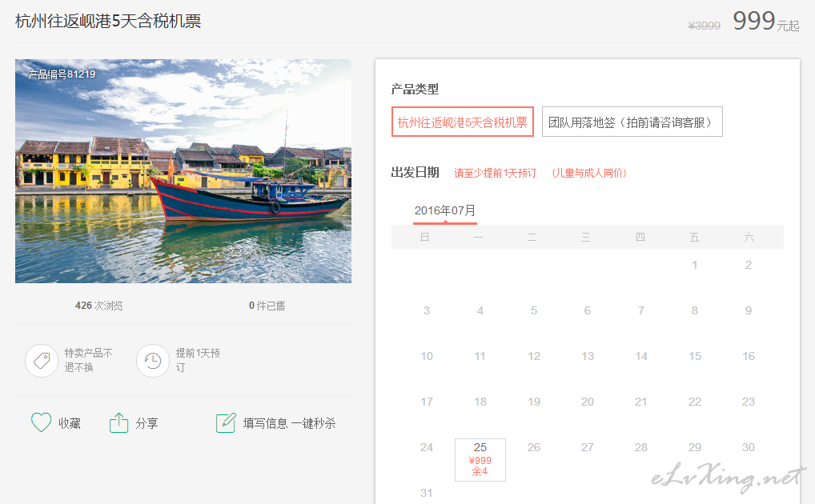Click the clock history icon
This screenshot has width=815, height=504.
click(x=153, y=361)
